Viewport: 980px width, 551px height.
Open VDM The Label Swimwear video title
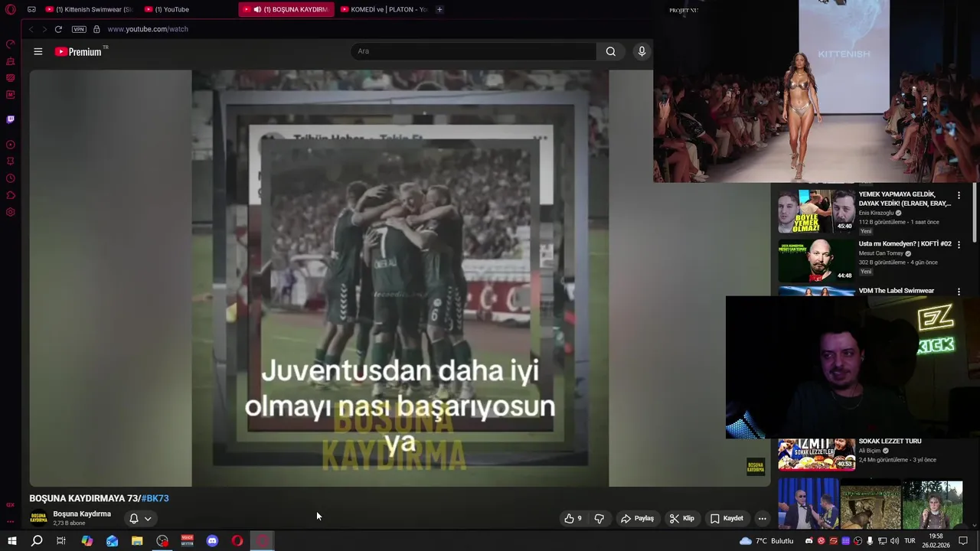pyautogui.click(x=896, y=291)
